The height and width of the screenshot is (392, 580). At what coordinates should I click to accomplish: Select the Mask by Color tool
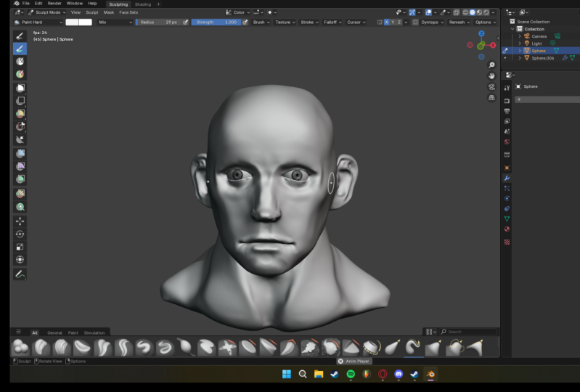[20, 207]
